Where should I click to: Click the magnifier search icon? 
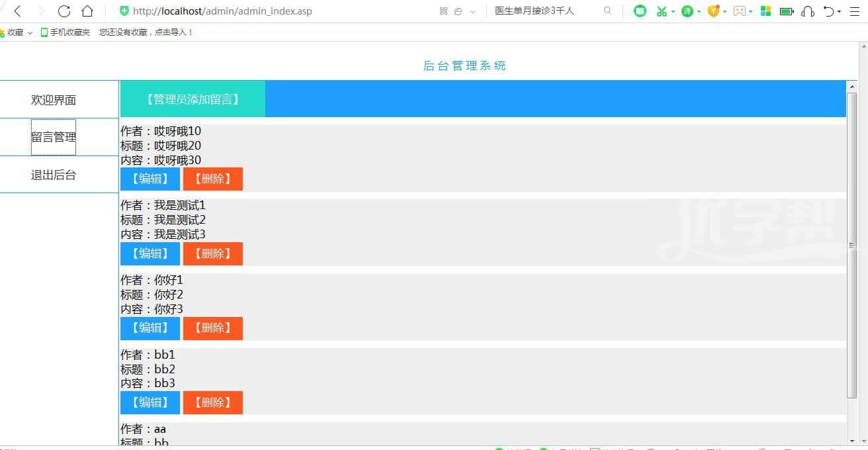(607, 11)
